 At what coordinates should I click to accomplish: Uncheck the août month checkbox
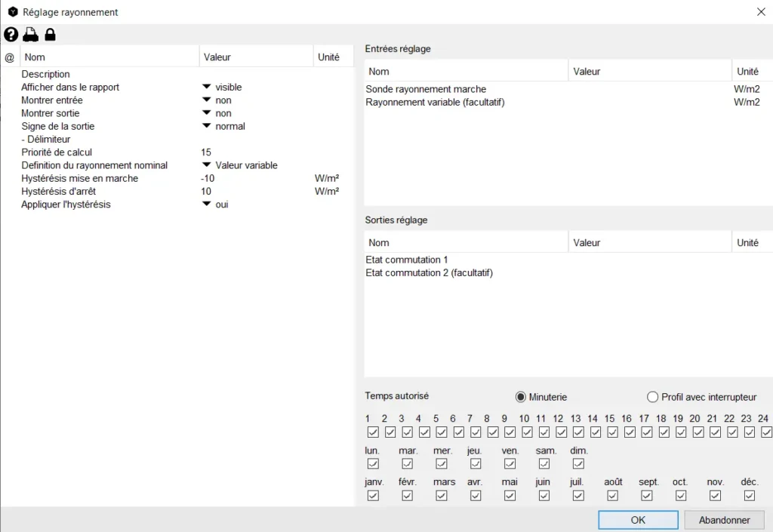(612, 496)
